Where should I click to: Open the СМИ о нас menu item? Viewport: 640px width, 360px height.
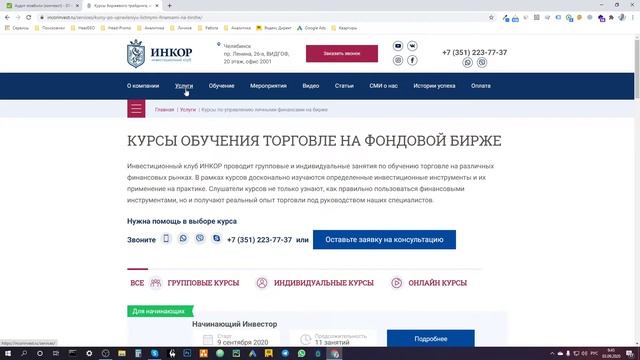[383, 86]
